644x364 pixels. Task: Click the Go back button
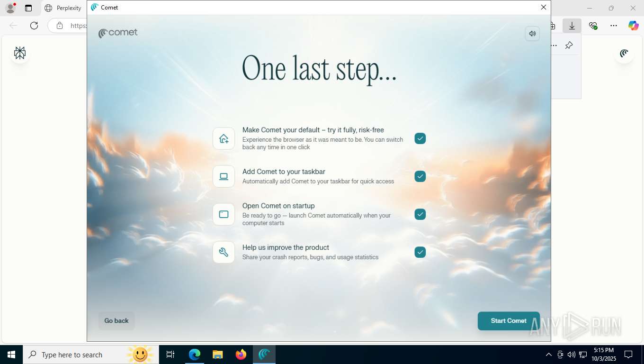click(x=116, y=321)
